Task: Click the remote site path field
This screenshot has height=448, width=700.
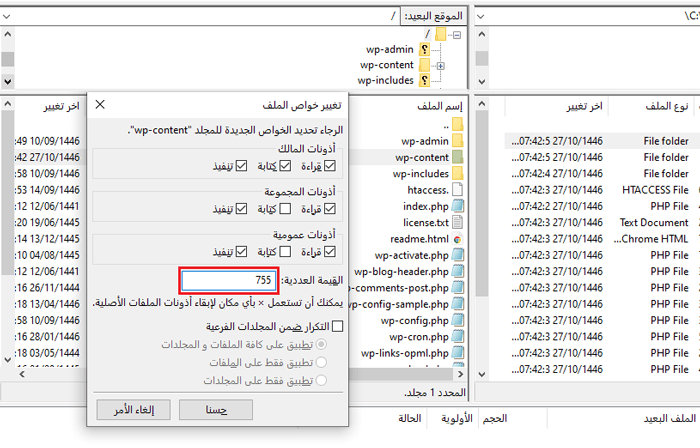Action: click(207, 17)
